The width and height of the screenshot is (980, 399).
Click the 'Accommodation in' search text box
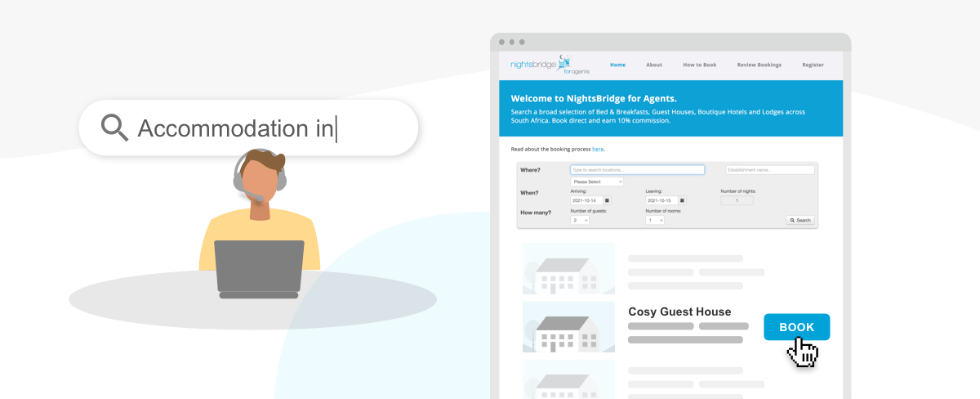248,128
